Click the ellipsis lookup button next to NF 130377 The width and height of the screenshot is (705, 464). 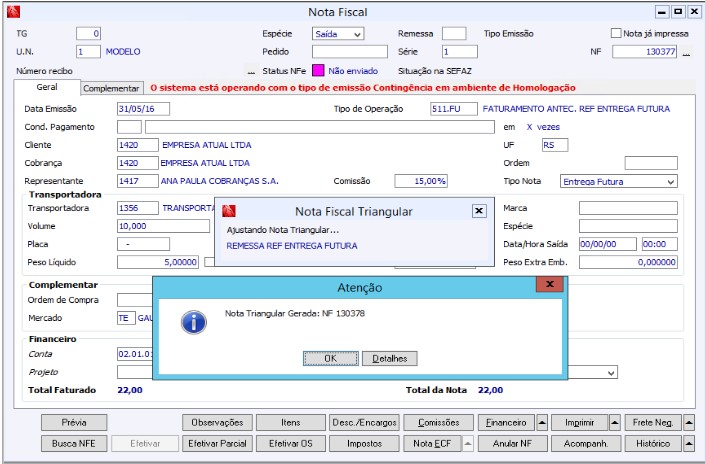click(686, 52)
